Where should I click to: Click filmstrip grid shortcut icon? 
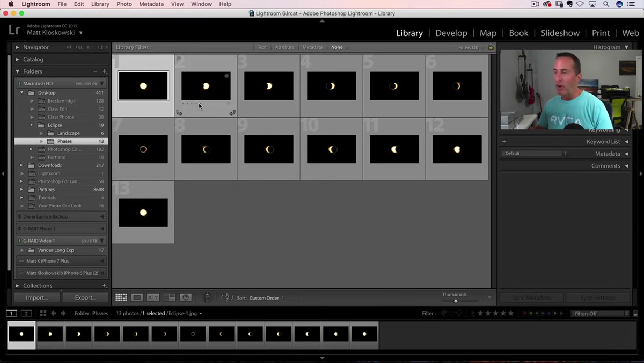(x=43, y=313)
